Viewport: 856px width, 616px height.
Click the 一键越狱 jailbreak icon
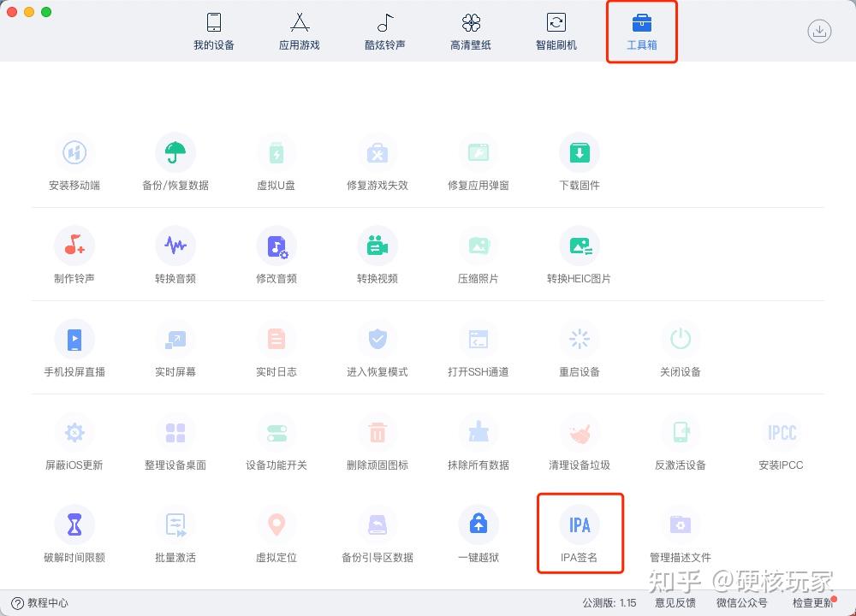[479, 524]
